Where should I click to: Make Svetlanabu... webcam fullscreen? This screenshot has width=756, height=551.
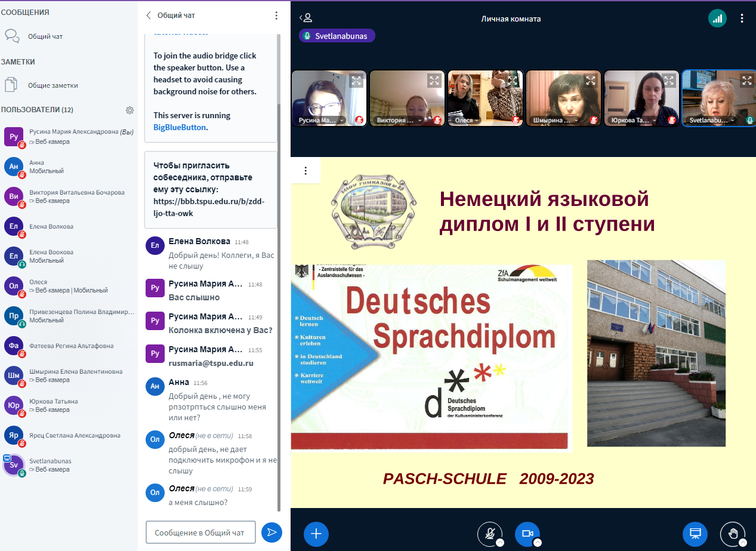[x=746, y=81]
